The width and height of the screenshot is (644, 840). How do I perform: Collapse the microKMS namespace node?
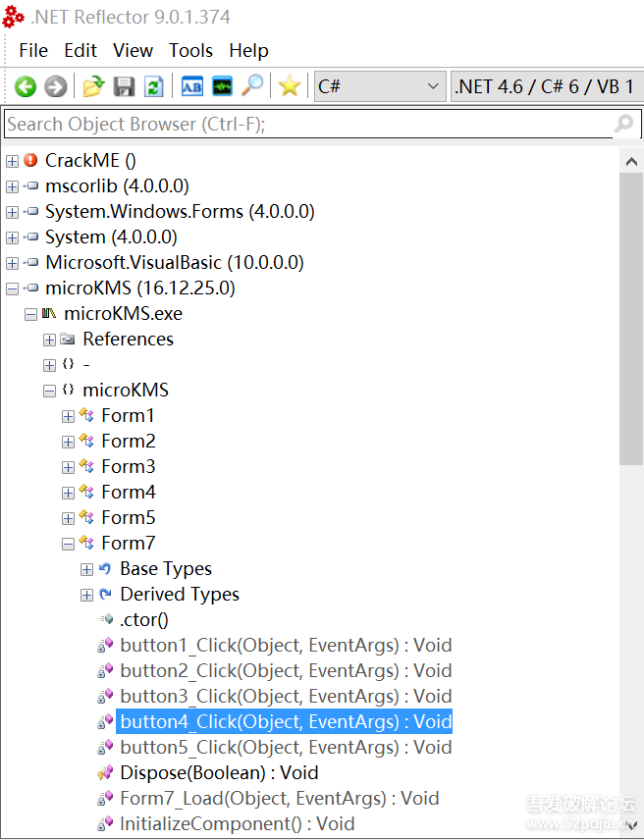coord(49,391)
